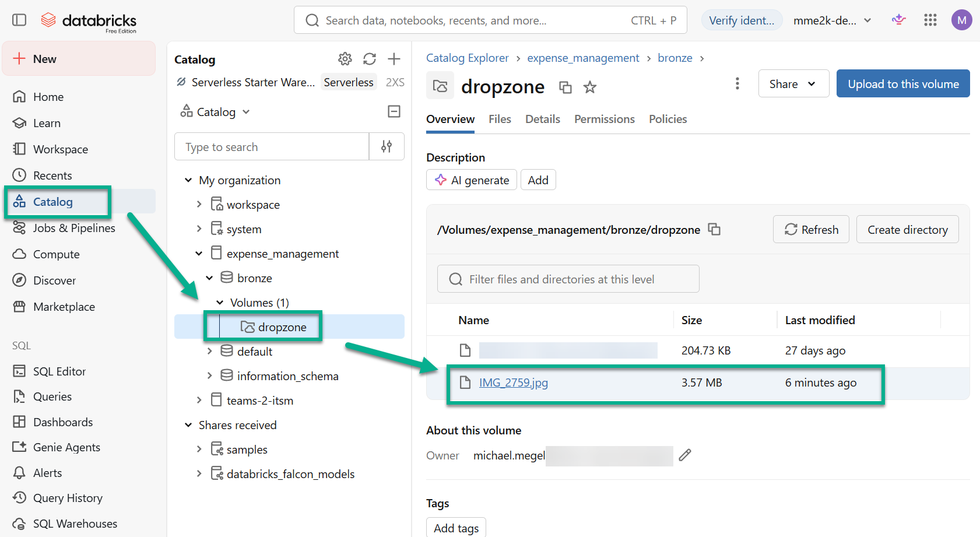Open the user avatar M menu

click(961, 20)
